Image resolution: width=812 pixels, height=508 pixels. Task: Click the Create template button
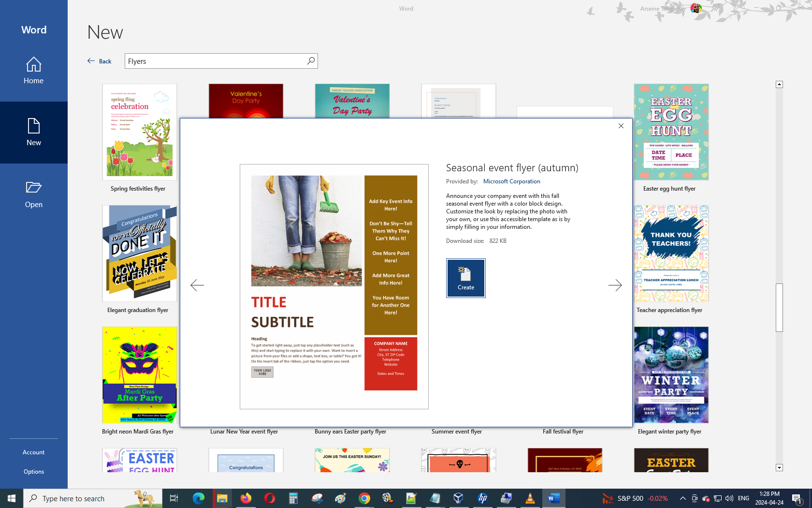pos(465,278)
